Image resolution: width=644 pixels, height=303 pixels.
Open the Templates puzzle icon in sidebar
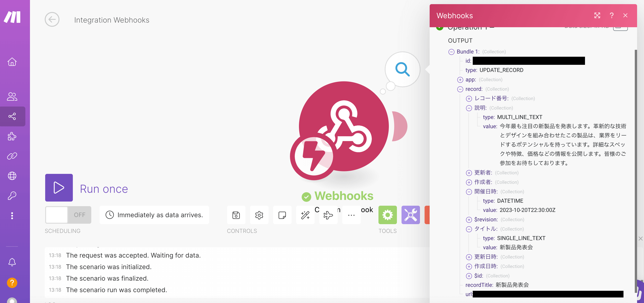tap(12, 136)
